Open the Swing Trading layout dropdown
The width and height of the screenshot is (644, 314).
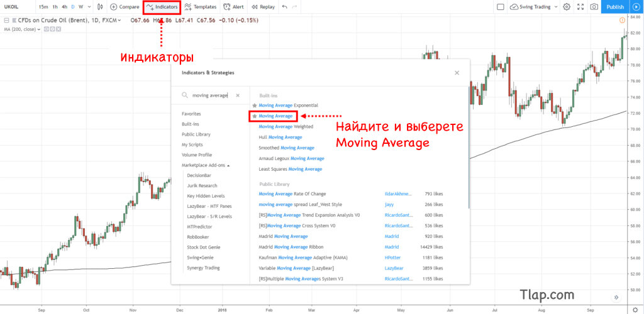coord(556,6)
